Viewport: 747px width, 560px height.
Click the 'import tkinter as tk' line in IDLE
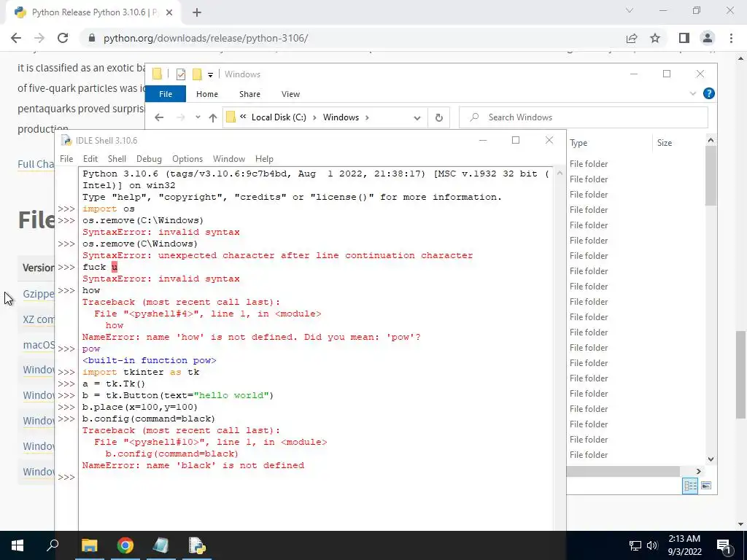pyautogui.click(x=141, y=372)
